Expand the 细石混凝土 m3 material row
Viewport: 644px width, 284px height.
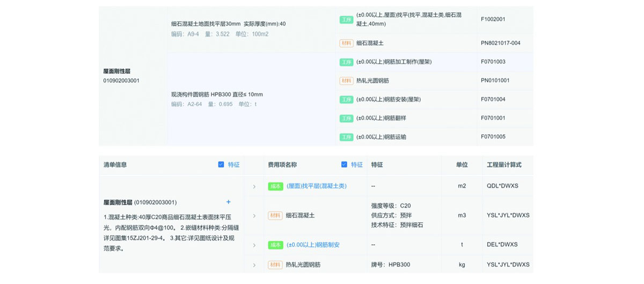tap(254, 216)
